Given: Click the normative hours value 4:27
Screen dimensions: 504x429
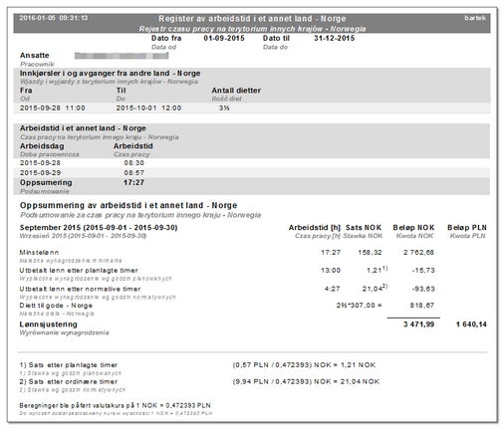Looking at the screenshot, I should point(333,289).
